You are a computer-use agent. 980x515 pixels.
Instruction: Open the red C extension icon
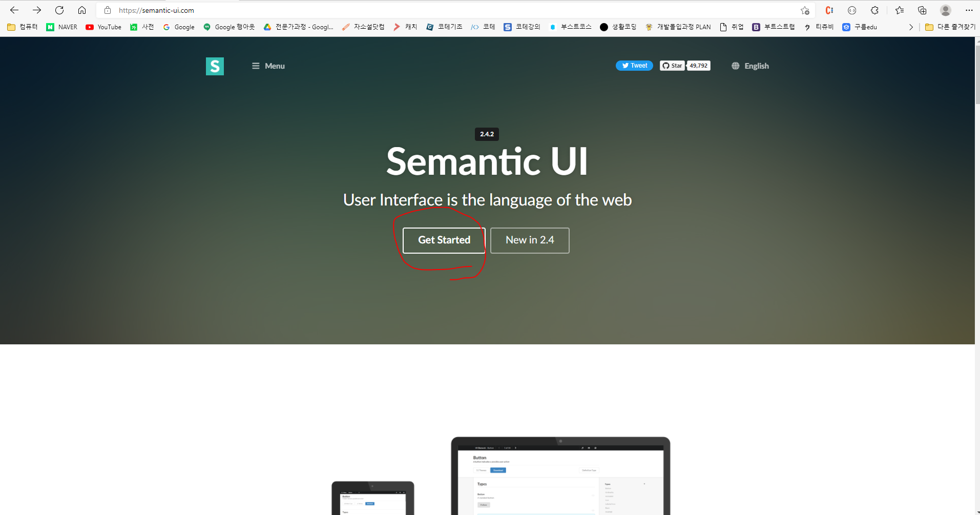click(x=829, y=10)
